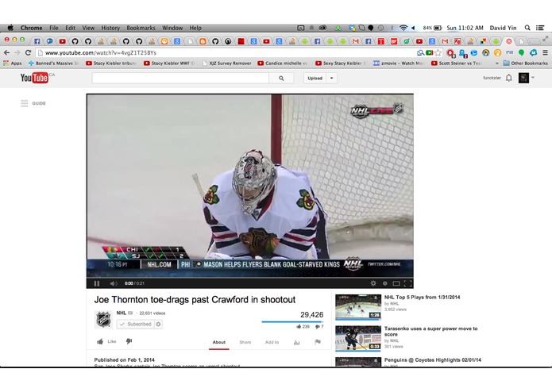552x392 pixels.
Task: Click the Upload button
Action: click(x=315, y=78)
